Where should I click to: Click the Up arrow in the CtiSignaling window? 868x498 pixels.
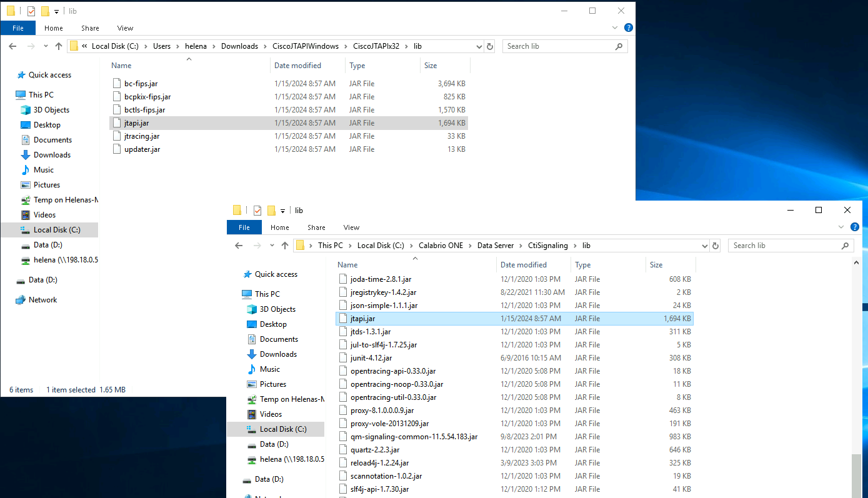pyautogui.click(x=285, y=246)
